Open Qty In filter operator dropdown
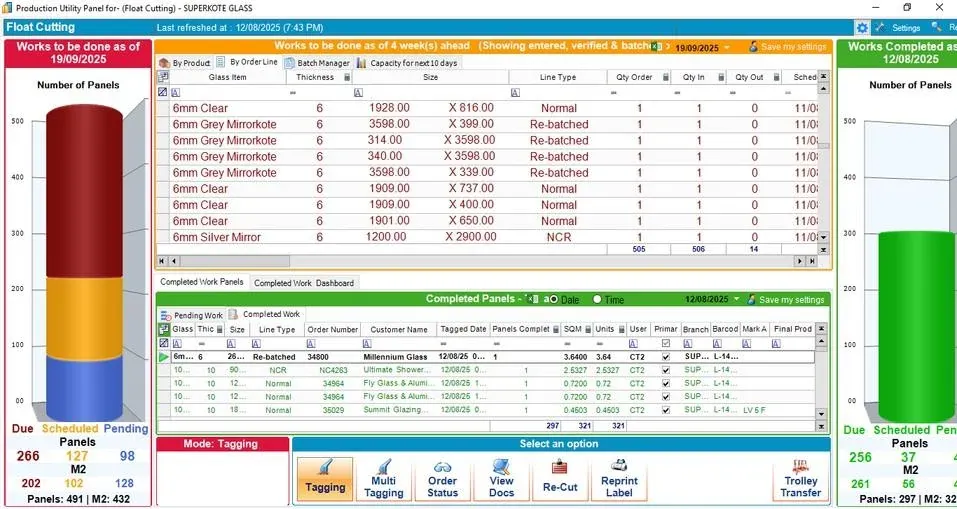Image resolution: width=957 pixels, height=509 pixels. 677,93
